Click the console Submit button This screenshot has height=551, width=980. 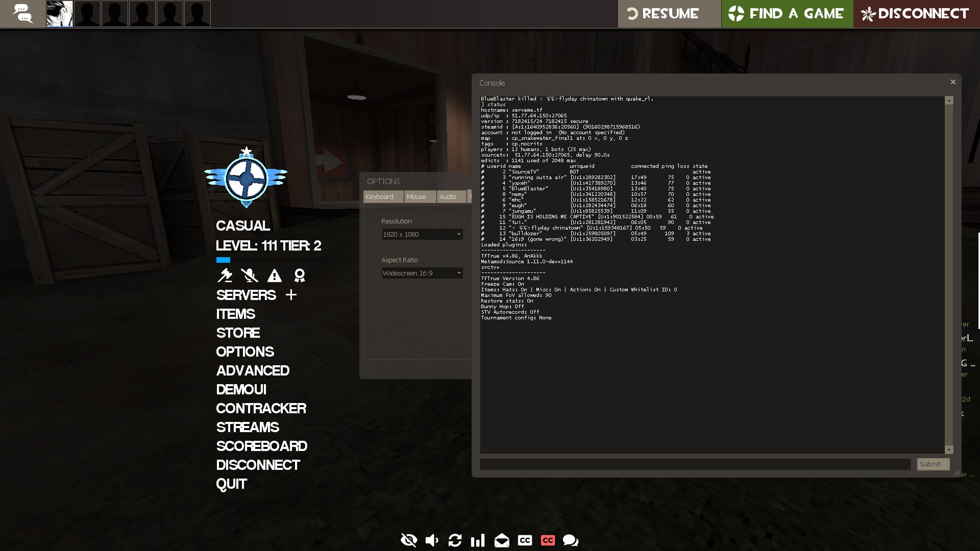[933, 464]
